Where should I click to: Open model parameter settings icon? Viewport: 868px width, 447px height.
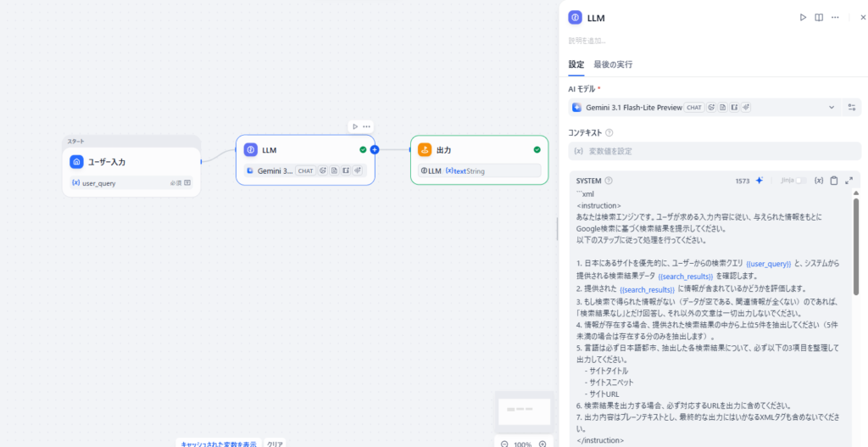point(851,108)
